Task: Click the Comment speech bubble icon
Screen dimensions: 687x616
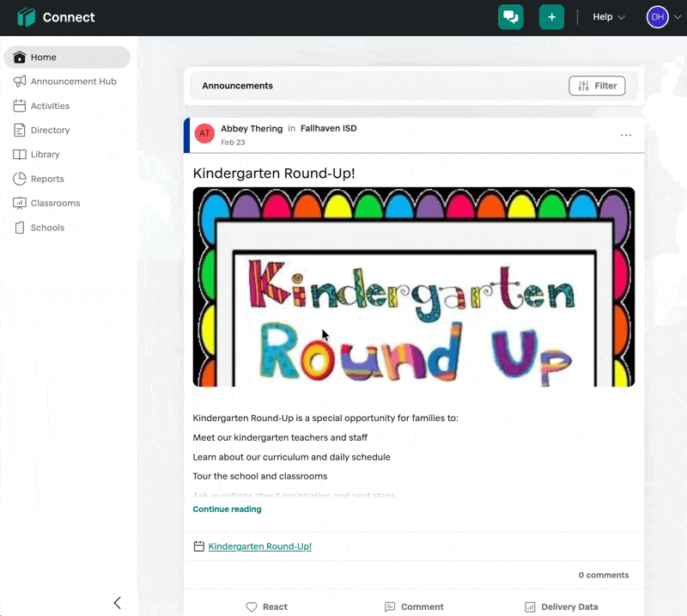Action: (390, 607)
